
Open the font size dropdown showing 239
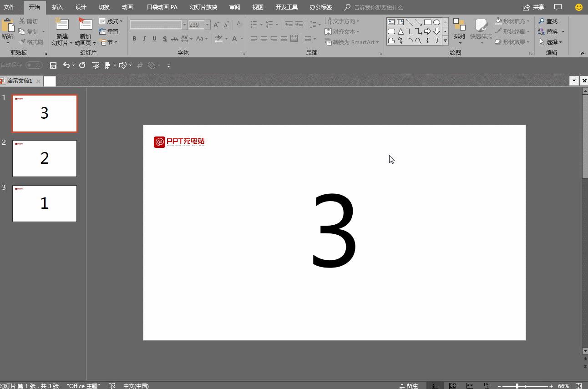click(208, 25)
